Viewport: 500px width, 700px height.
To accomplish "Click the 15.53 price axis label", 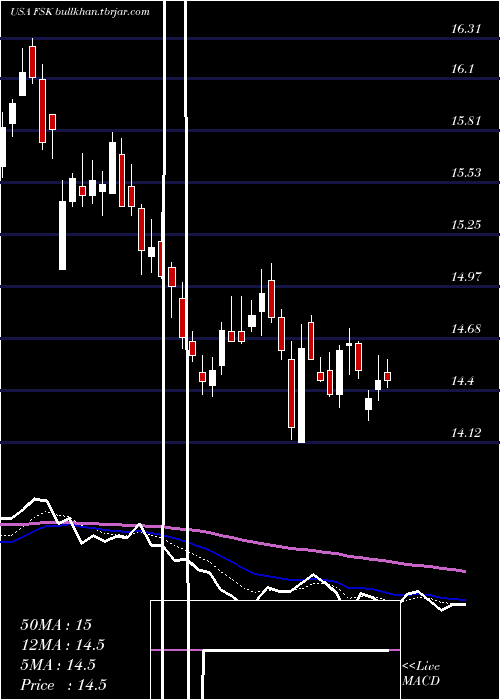I will click(466, 173).
